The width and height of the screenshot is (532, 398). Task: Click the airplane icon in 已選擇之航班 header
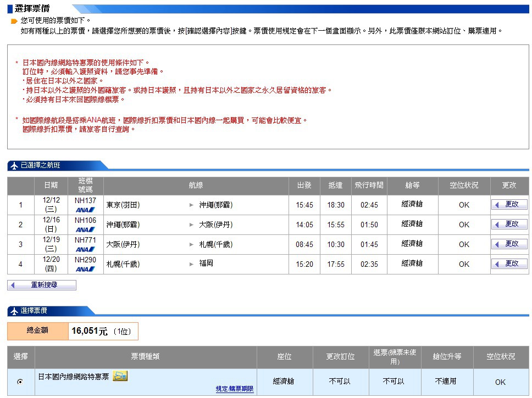(14, 166)
